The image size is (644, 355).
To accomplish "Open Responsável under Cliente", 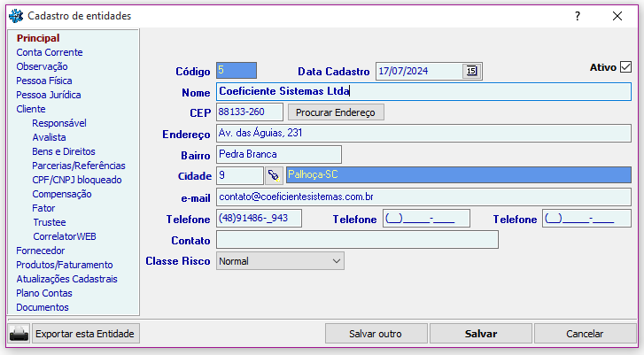I will pyautogui.click(x=59, y=123).
